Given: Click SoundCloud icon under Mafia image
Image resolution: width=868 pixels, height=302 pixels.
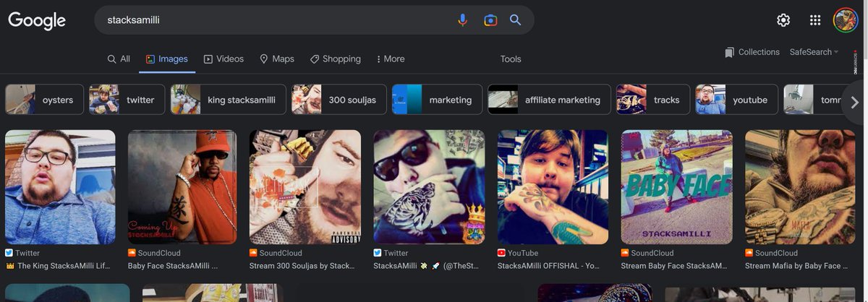Looking at the screenshot, I should point(749,253).
